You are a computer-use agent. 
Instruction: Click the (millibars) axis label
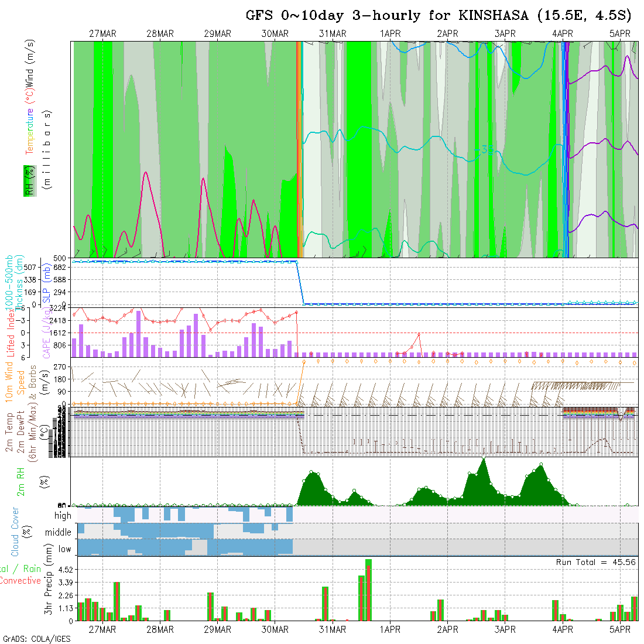[47, 150]
